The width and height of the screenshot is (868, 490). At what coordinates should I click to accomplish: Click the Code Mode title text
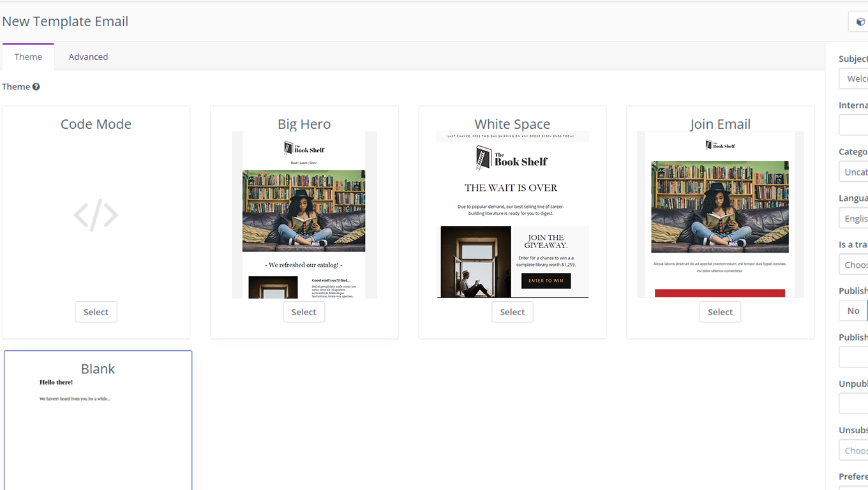[96, 124]
